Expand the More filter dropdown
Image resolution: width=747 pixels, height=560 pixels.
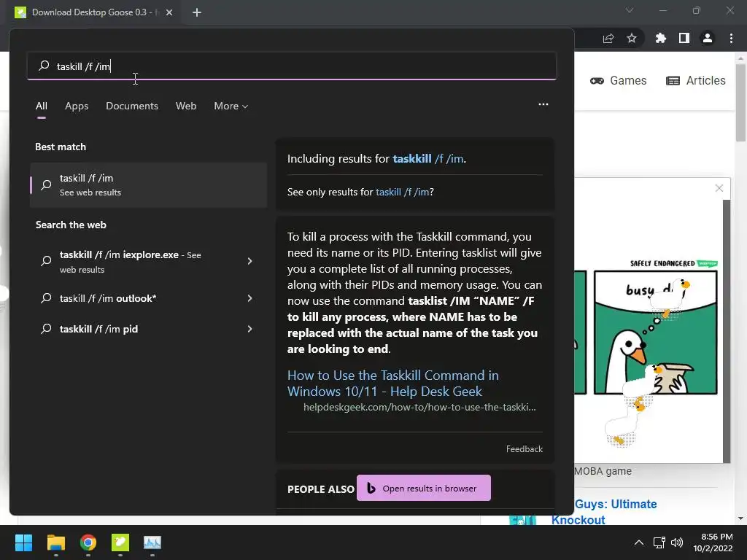(231, 106)
